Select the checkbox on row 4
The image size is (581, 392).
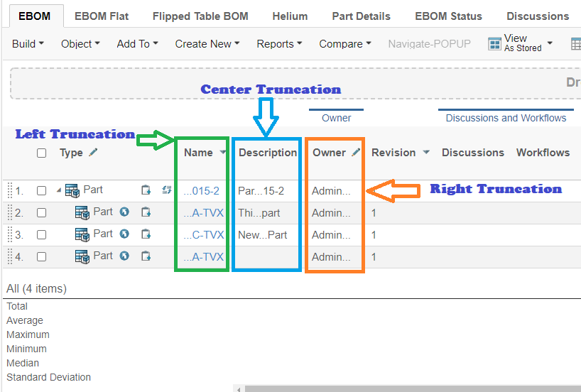(x=42, y=256)
